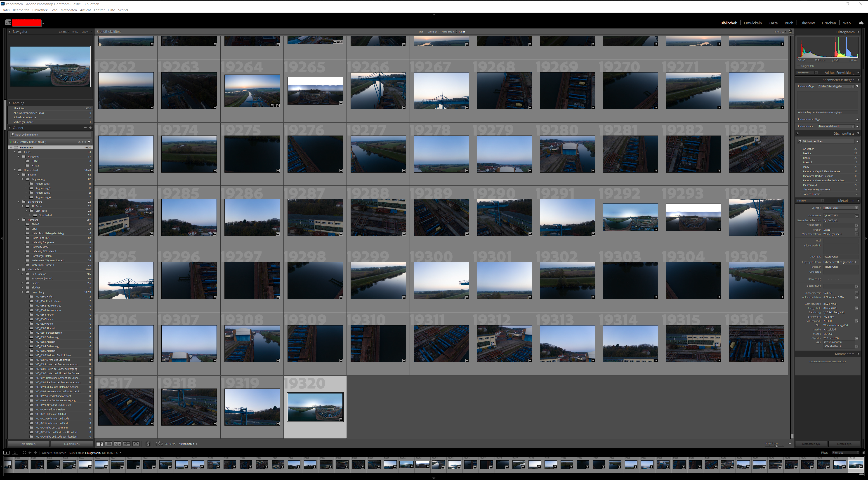Collapse the Navigator panel triangle
868x480 pixels.
tap(10, 32)
